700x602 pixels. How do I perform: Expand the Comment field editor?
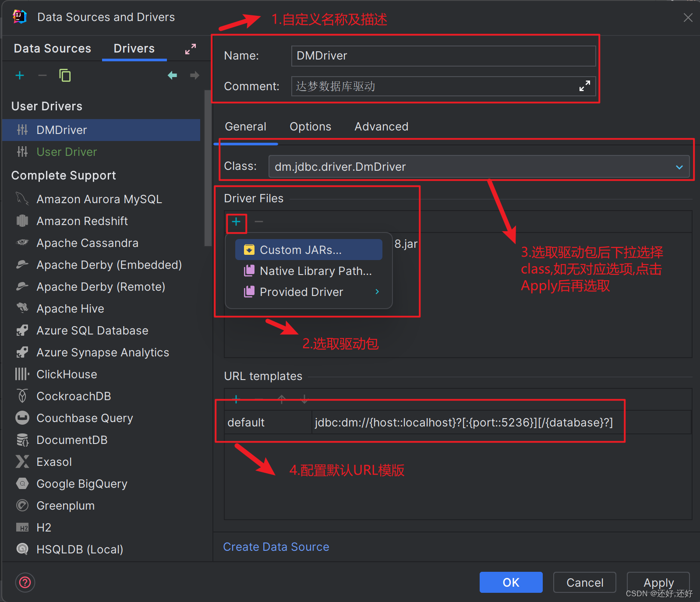coord(585,86)
